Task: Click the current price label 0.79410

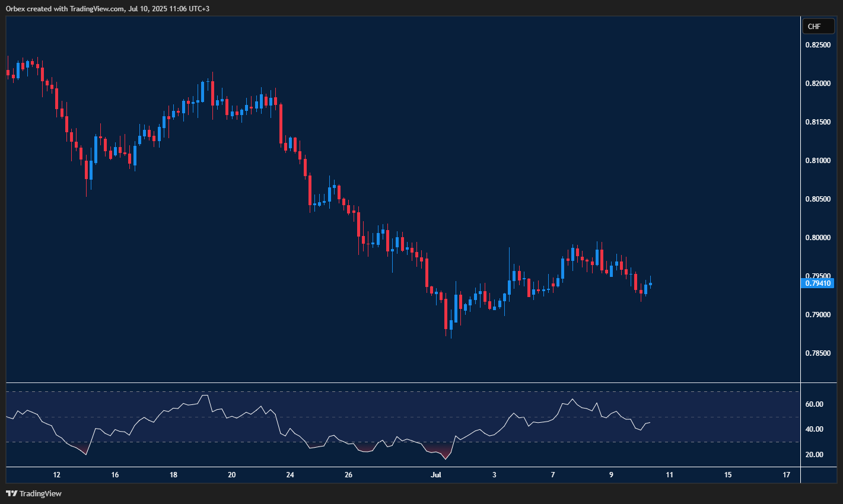Action: (819, 283)
